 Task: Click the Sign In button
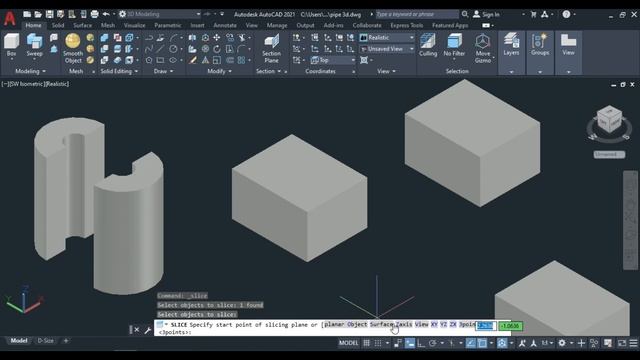click(487, 14)
